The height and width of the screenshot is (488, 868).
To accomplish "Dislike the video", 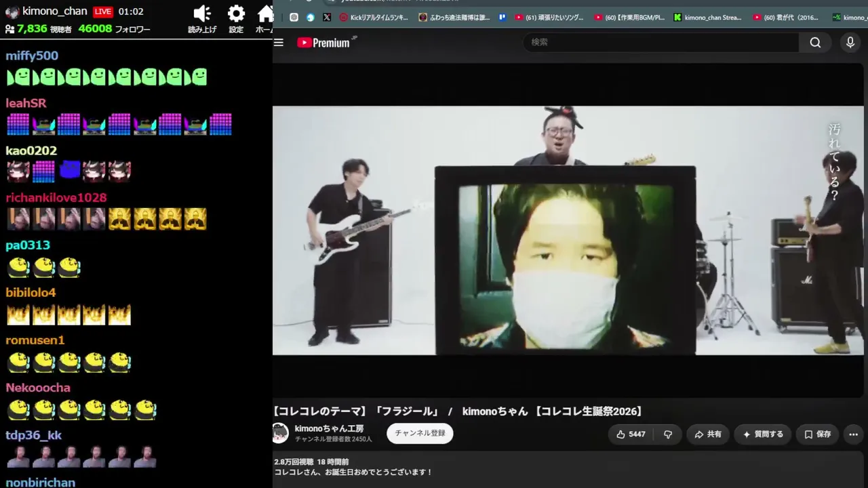I will pyautogui.click(x=668, y=434).
